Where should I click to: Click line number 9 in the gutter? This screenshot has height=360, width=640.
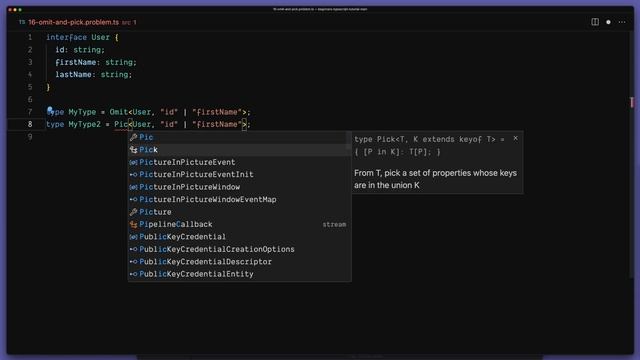30,137
